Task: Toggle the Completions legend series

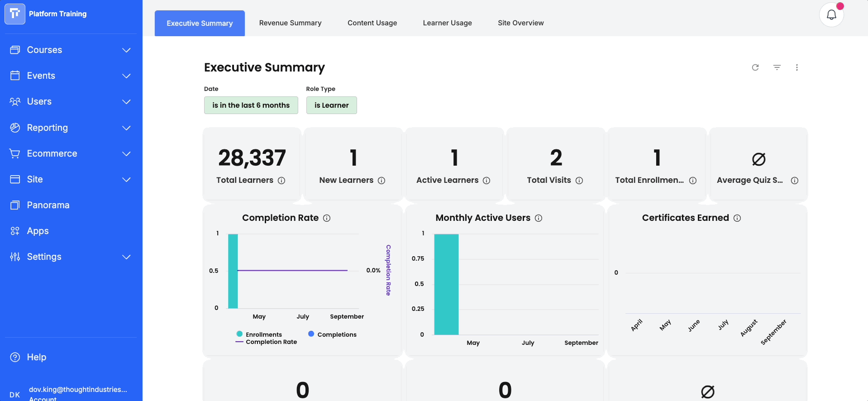Action: click(x=332, y=334)
